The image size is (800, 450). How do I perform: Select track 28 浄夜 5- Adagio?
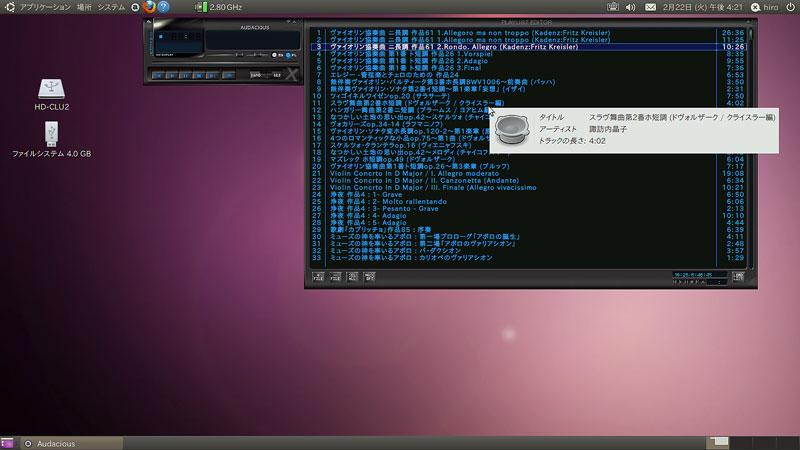click(x=528, y=223)
